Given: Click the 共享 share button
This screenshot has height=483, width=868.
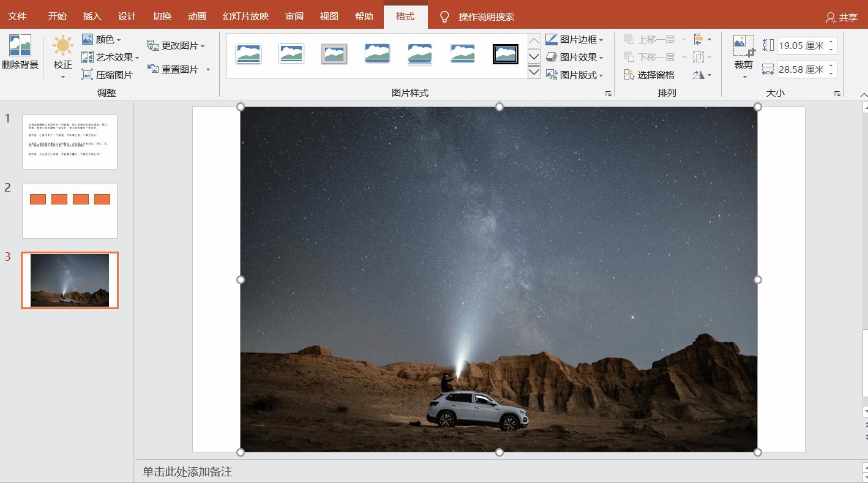Looking at the screenshot, I should coord(842,18).
